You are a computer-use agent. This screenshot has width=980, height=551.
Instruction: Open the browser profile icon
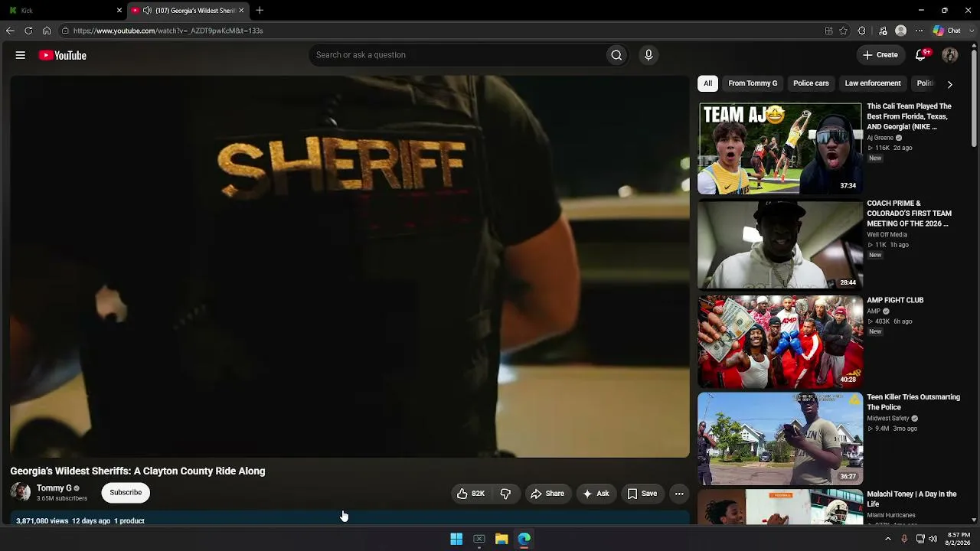[x=901, y=31]
